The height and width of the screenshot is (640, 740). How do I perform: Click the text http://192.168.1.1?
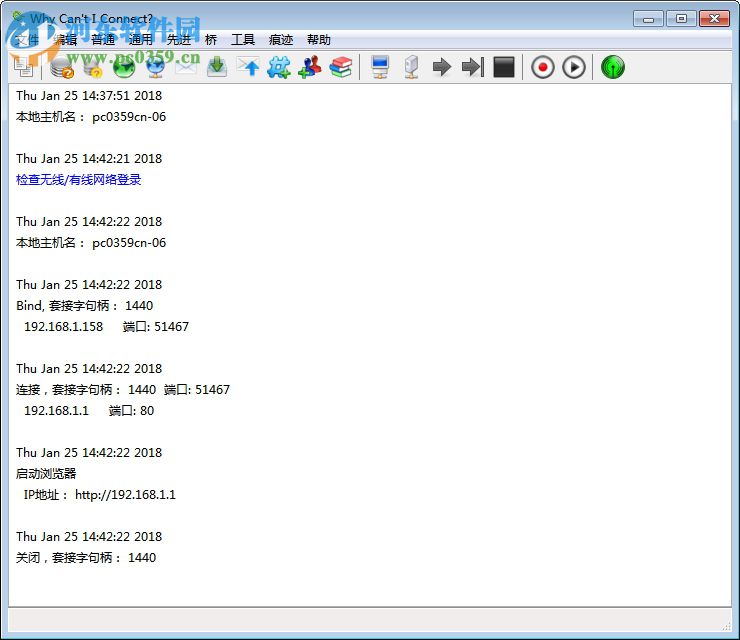(x=125, y=495)
